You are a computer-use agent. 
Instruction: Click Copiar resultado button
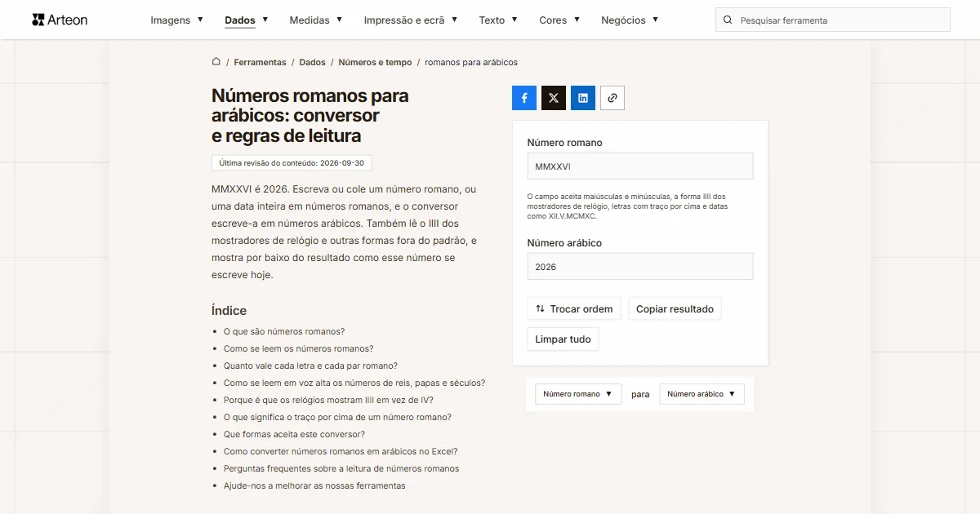(675, 309)
